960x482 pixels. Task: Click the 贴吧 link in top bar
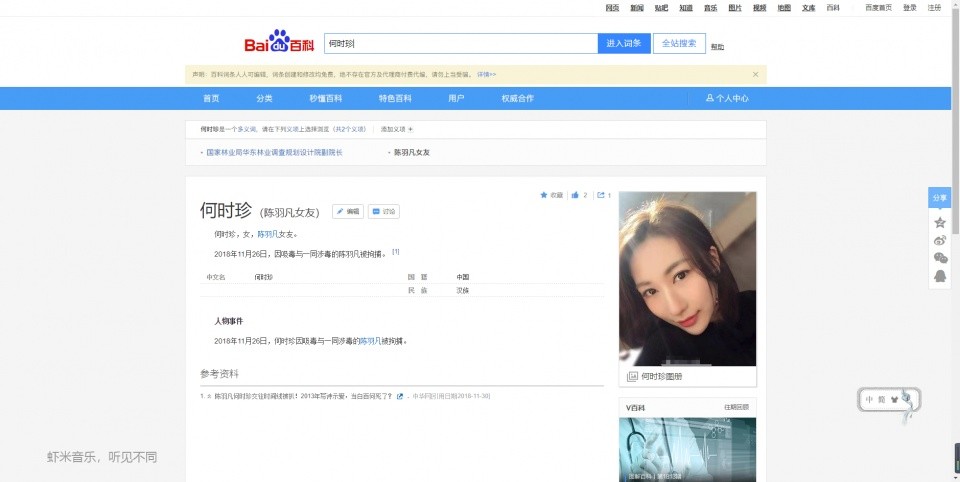point(661,8)
